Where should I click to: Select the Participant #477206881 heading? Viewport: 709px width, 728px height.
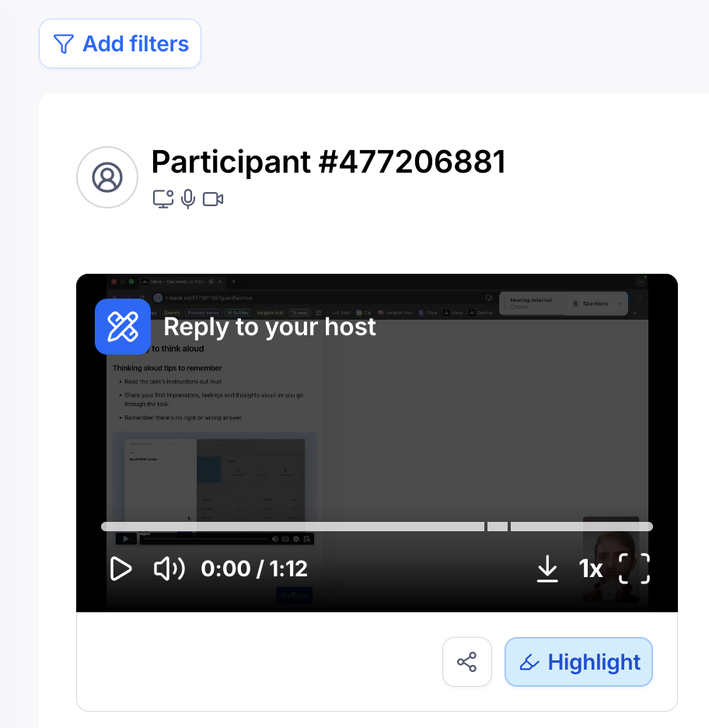point(328,162)
